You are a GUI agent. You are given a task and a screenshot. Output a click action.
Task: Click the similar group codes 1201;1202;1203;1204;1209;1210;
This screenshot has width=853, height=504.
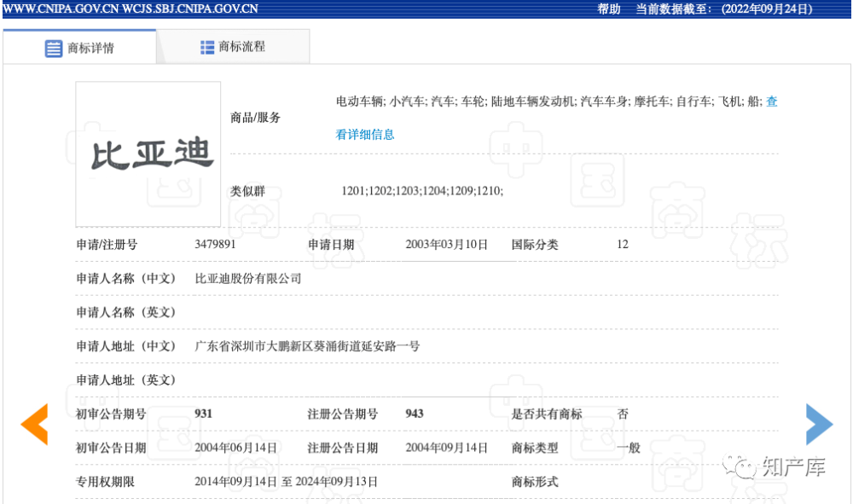tap(422, 191)
